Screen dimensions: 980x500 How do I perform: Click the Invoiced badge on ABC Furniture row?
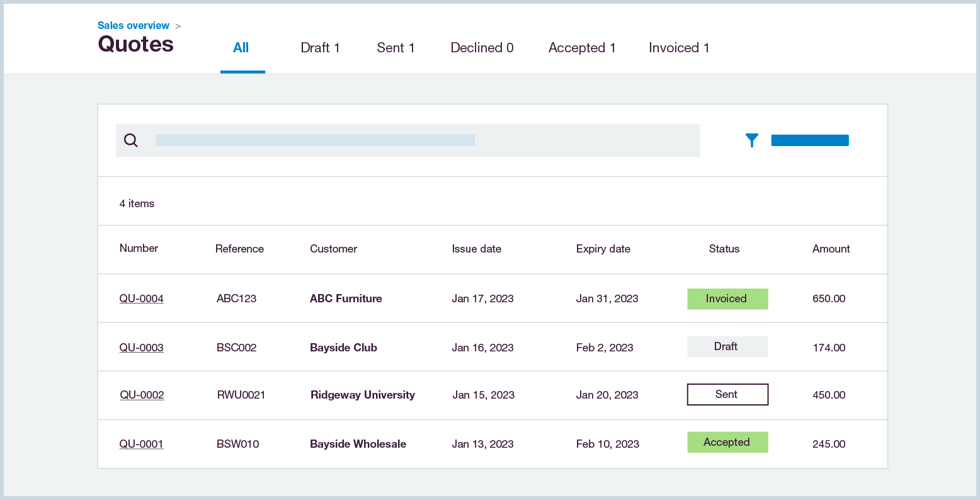pyautogui.click(x=727, y=298)
